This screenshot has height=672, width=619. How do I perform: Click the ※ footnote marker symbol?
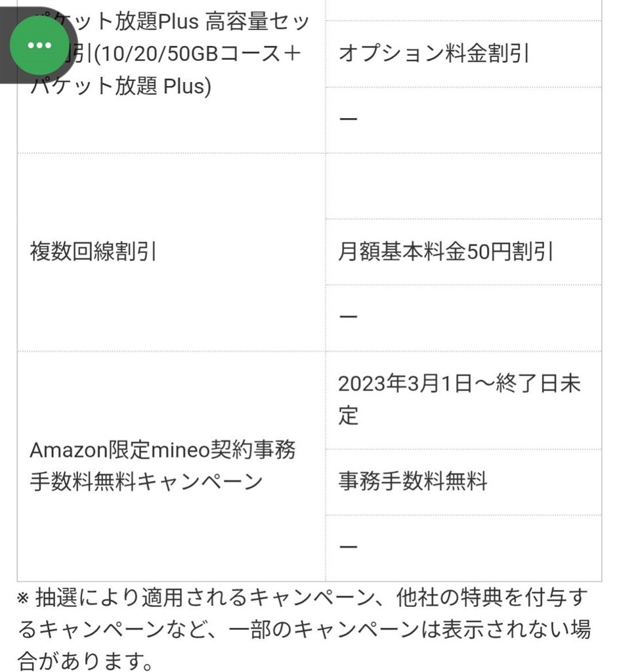[x=23, y=598]
